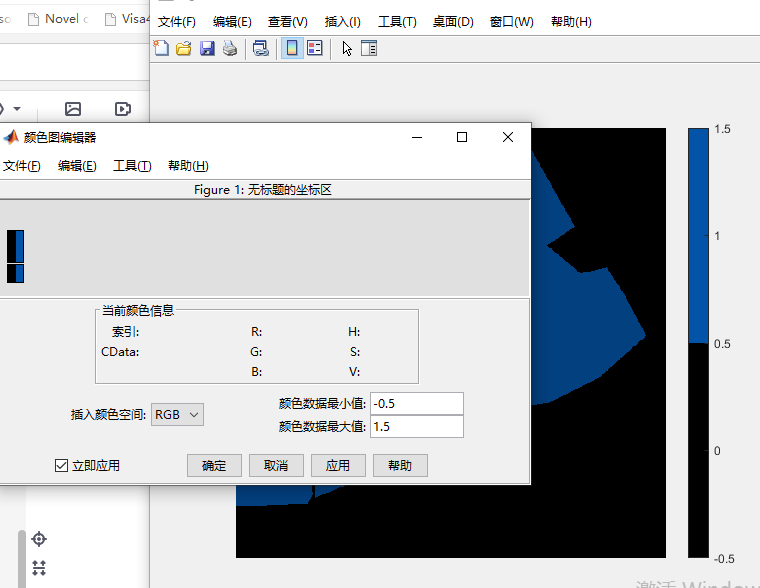
Task: Click the video icon in the left window
Action: pyautogui.click(x=123, y=109)
